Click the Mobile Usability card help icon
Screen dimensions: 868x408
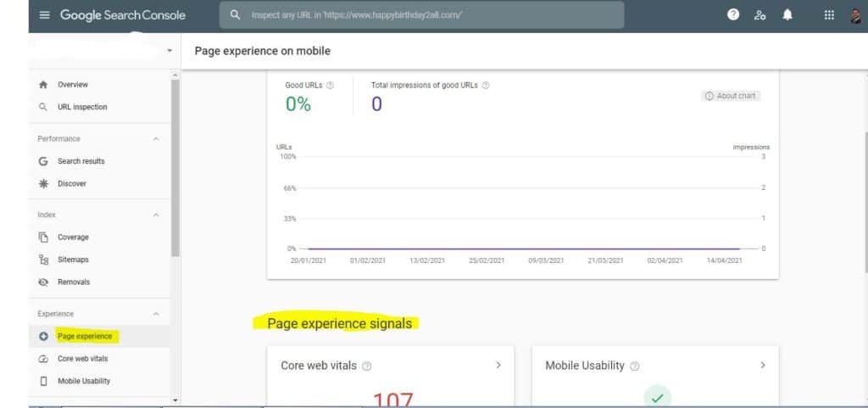[x=634, y=366]
